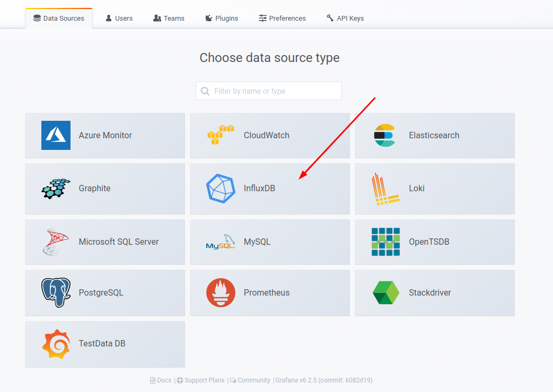
Task: Select the Microsoft SQL Server label
Action: [x=119, y=242]
